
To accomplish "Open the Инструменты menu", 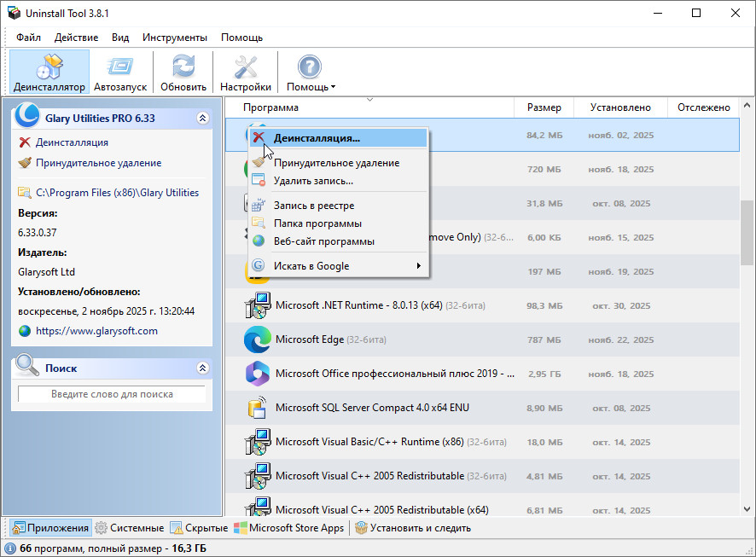I will [x=175, y=38].
